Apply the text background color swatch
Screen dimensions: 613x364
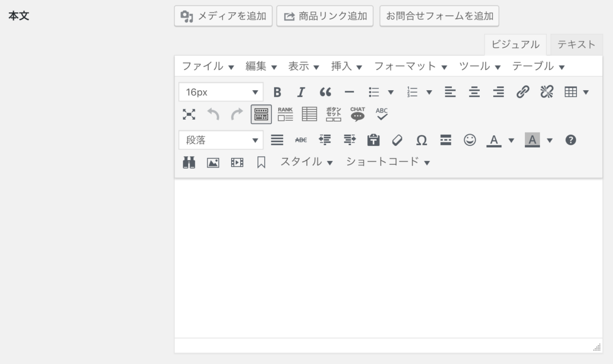[x=533, y=140]
